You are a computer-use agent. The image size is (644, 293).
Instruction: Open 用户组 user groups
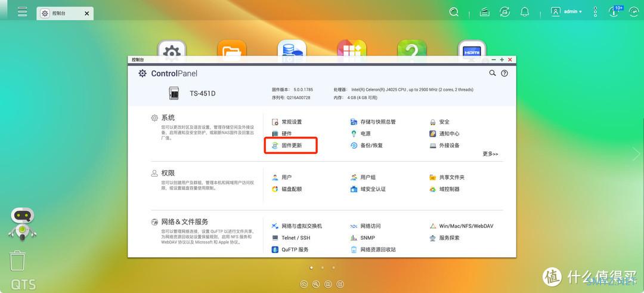tap(363, 177)
